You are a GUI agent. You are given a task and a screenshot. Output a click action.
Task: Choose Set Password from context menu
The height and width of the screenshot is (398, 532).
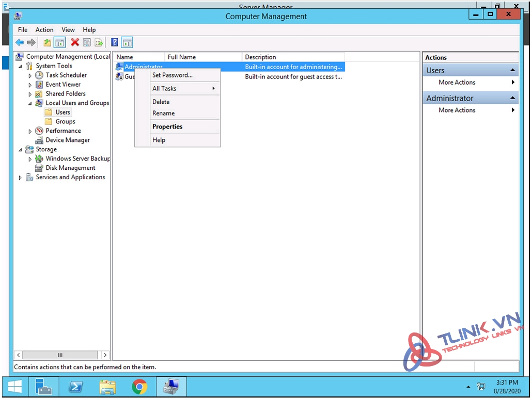(172, 75)
